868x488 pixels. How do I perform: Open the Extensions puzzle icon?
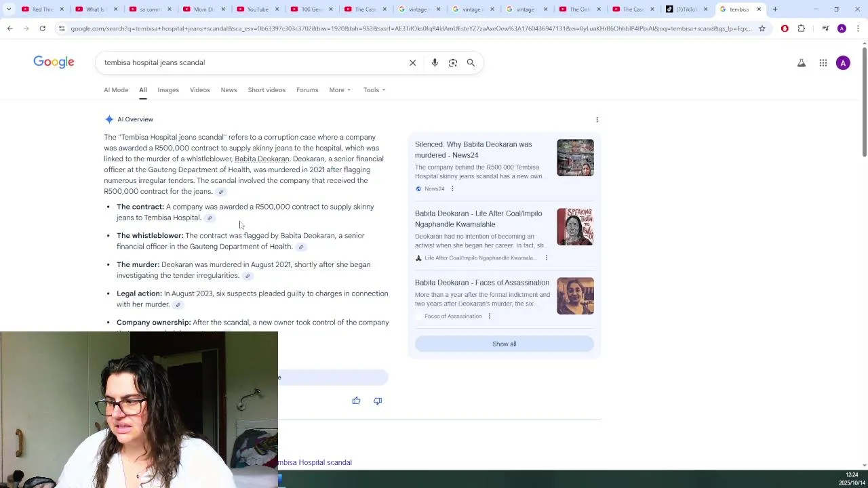click(802, 28)
